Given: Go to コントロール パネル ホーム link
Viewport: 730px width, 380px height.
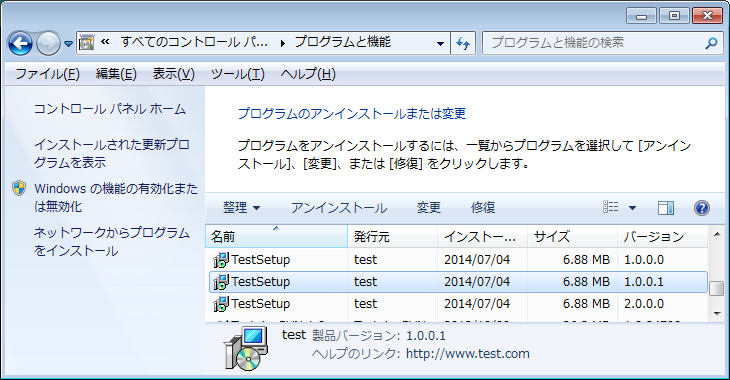Looking at the screenshot, I should pos(110,109).
